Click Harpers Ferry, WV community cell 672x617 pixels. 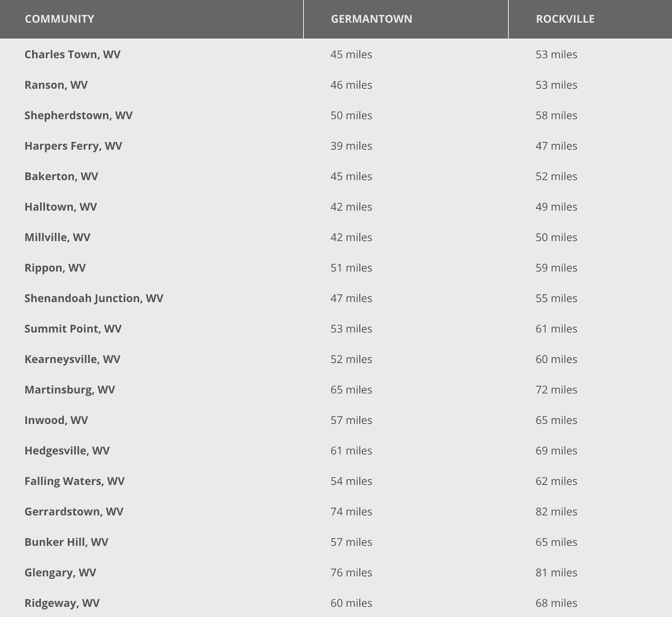(73, 146)
